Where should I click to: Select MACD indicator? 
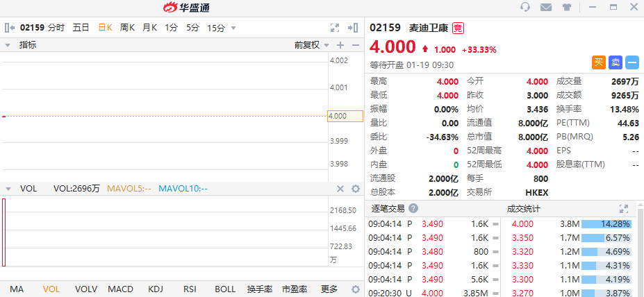[x=120, y=289]
